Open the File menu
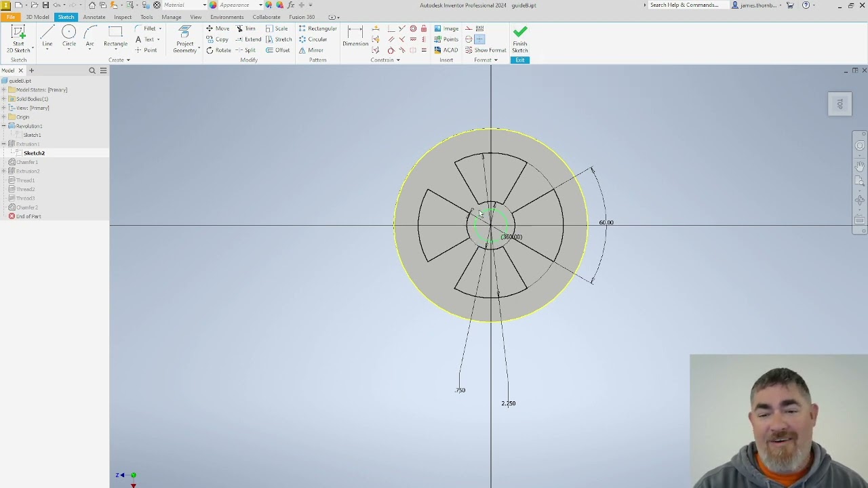The image size is (868, 488). pos(11,17)
